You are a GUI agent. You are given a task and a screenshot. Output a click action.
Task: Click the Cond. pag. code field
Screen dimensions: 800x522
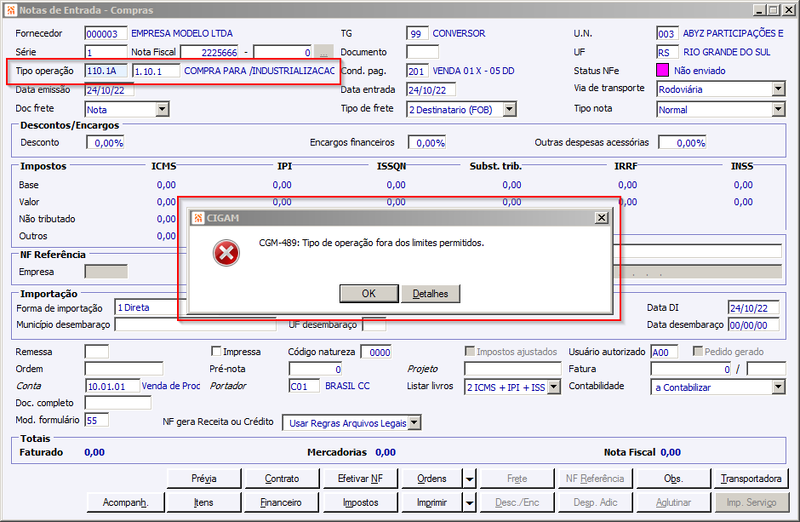(417, 71)
